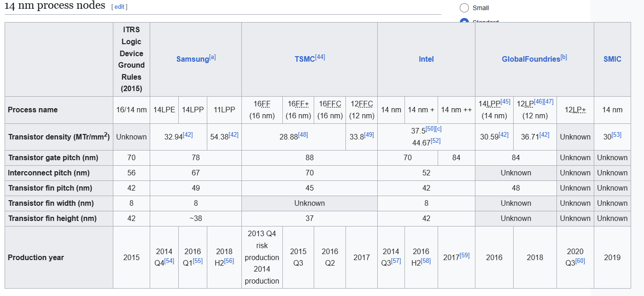Click the TSMC gate pitch value 88
644x296 pixels.
tap(310, 158)
